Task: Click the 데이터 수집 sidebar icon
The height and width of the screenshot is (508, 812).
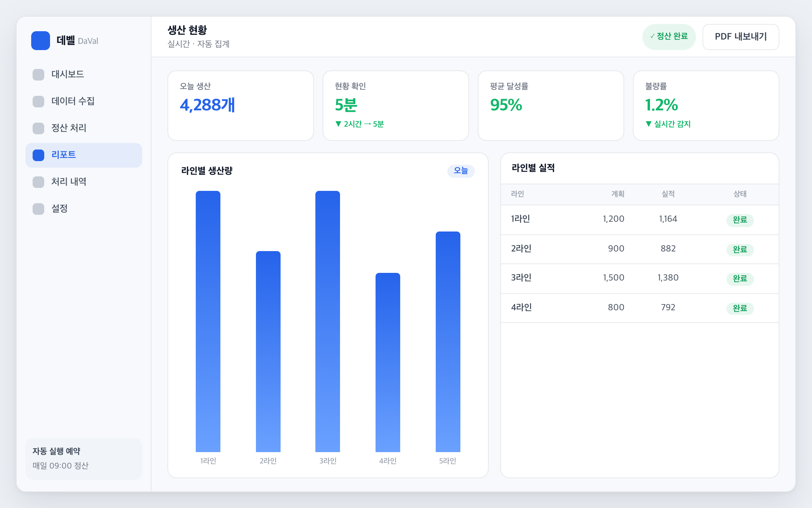Action: point(38,102)
